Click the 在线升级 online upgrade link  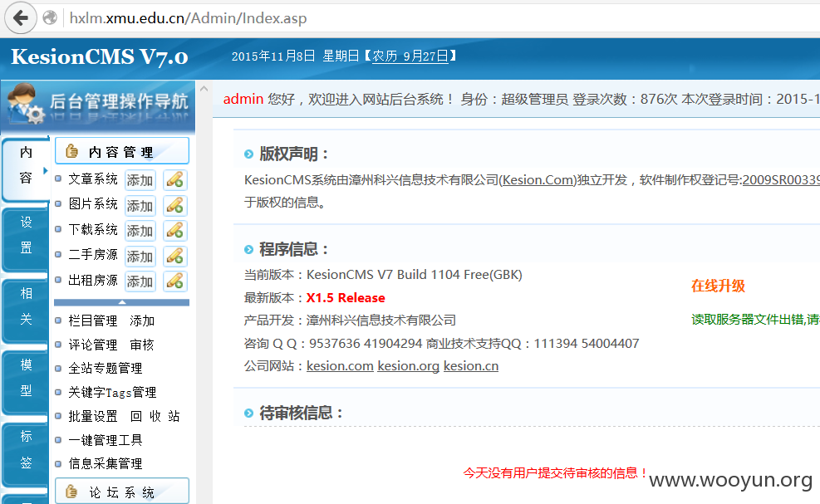tap(718, 286)
